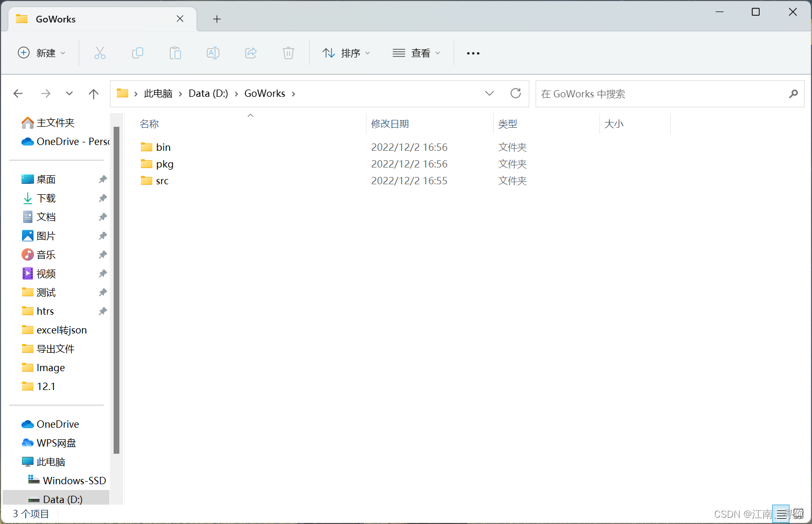Viewport: 812px width, 524px height.
Task: Expand address bar history dropdown
Action: pyautogui.click(x=490, y=93)
